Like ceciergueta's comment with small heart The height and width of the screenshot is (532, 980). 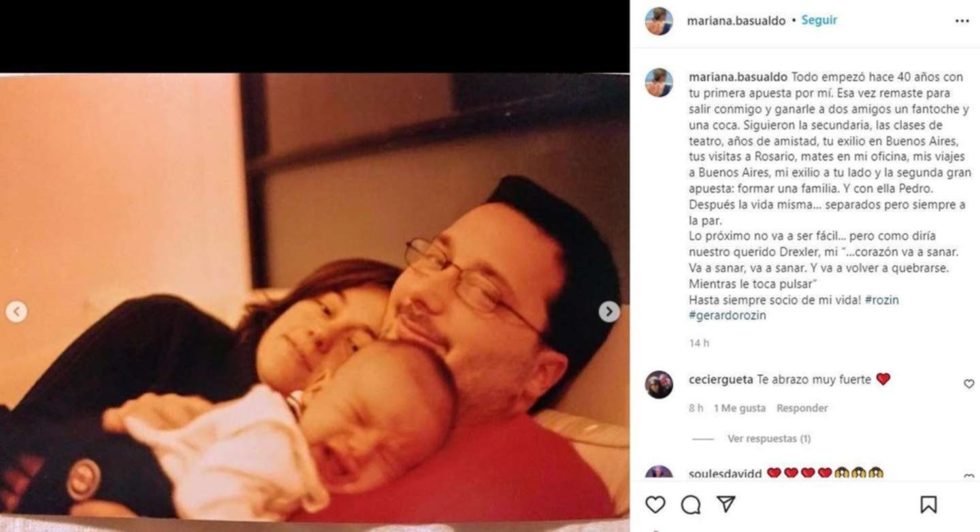(969, 384)
